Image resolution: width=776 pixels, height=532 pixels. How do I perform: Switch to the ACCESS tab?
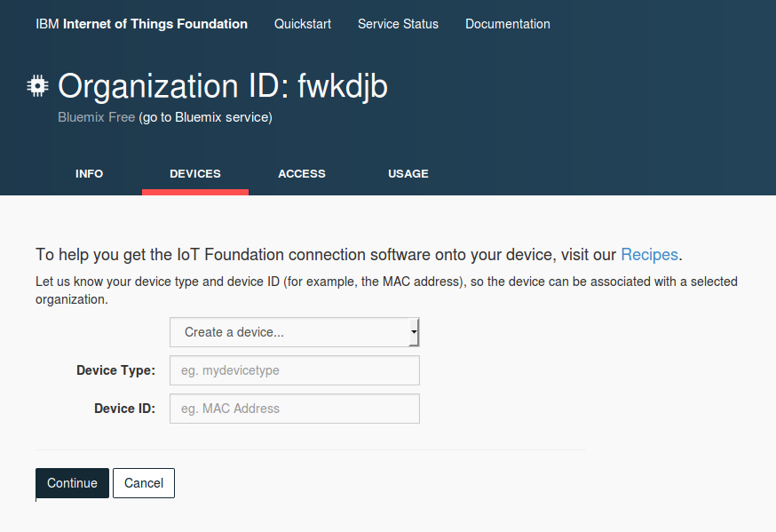pos(301,174)
